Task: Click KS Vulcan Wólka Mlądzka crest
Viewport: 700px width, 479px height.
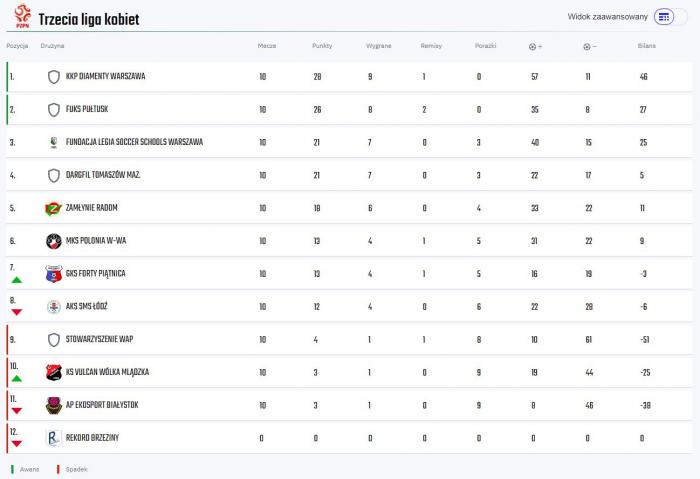Action: (54, 372)
